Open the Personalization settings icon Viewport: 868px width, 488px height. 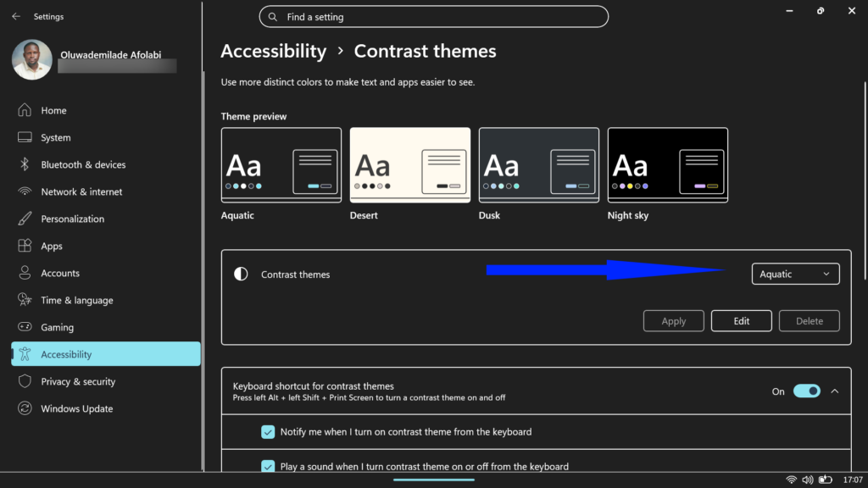(26, 219)
